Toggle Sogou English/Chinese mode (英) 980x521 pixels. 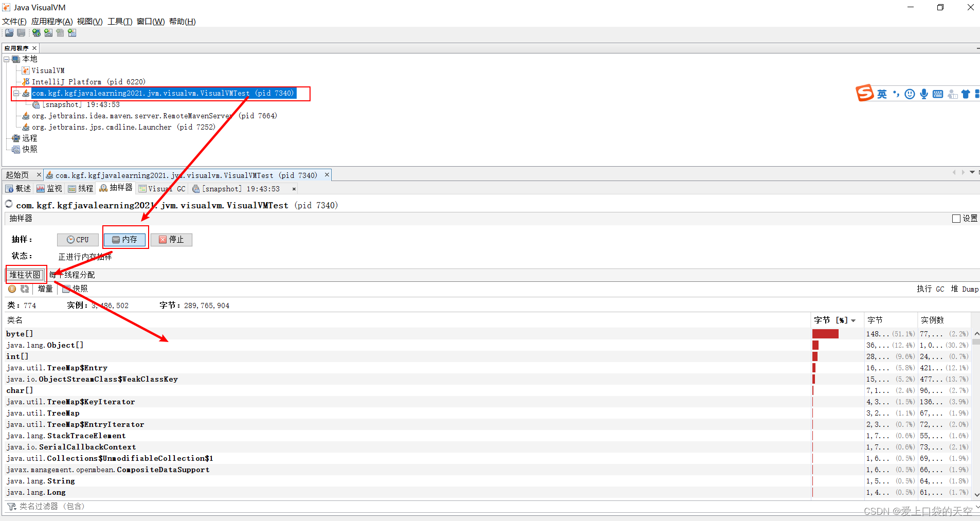click(x=882, y=94)
